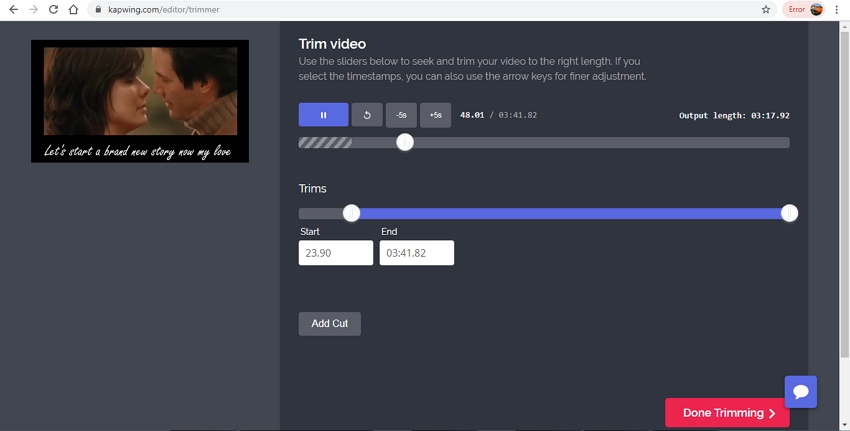
Task: Click Done Trimming button
Action: (727, 413)
